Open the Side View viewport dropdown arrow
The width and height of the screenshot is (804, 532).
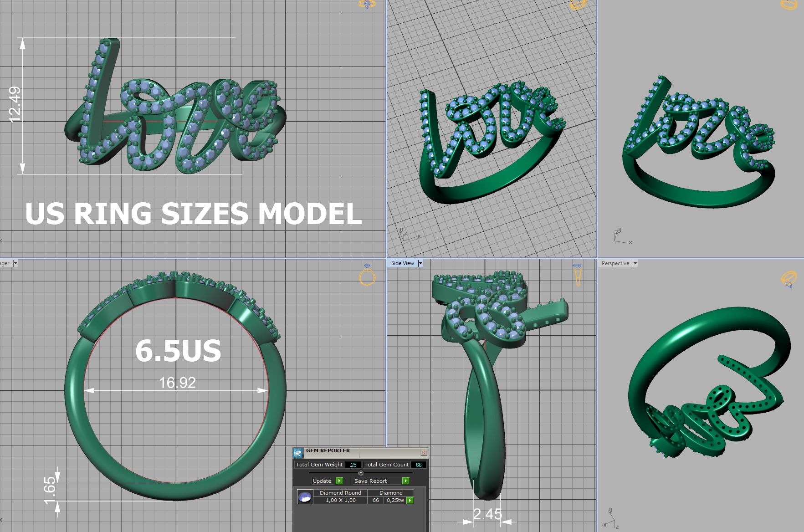pyautogui.click(x=420, y=263)
